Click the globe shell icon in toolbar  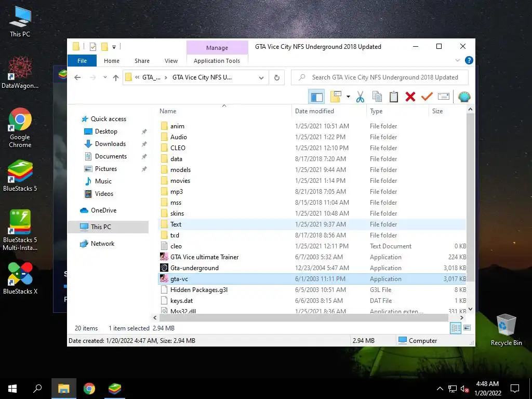click(464, 97)
